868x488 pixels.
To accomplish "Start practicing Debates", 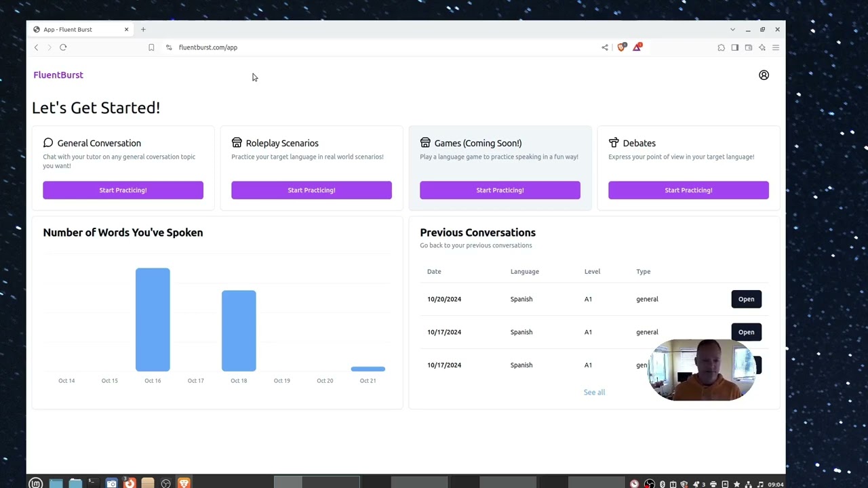I will coord(688,190).
